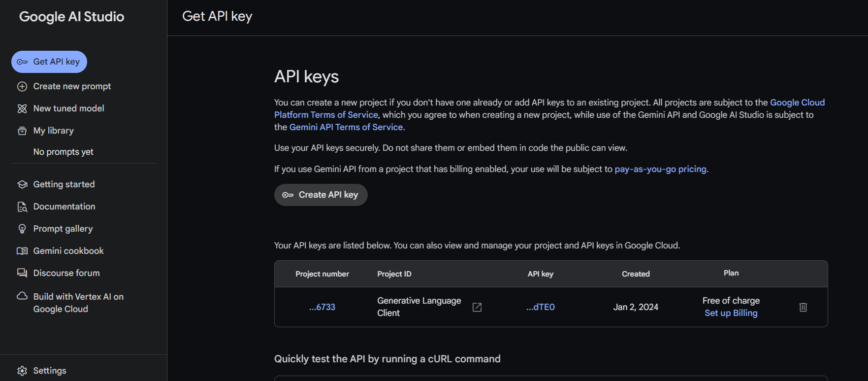The width and height of the screenshot is (868, 381).
Task: Reveal the API key ending ...dTEO
Action: coord(541,307)
